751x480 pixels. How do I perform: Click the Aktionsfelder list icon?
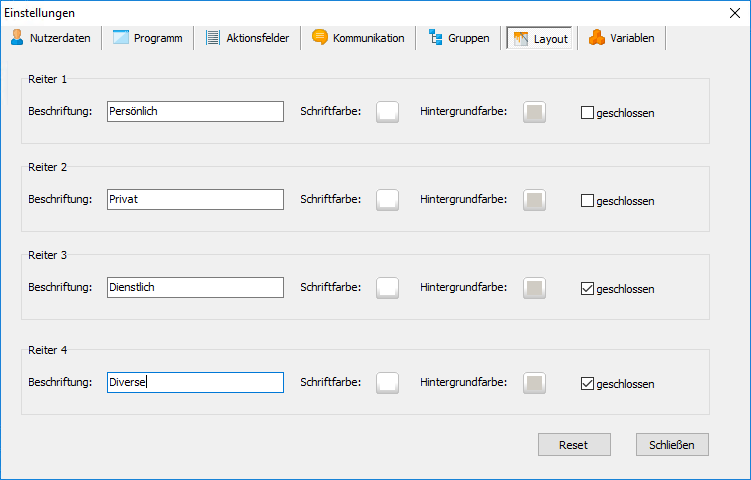tap(213, 38)
